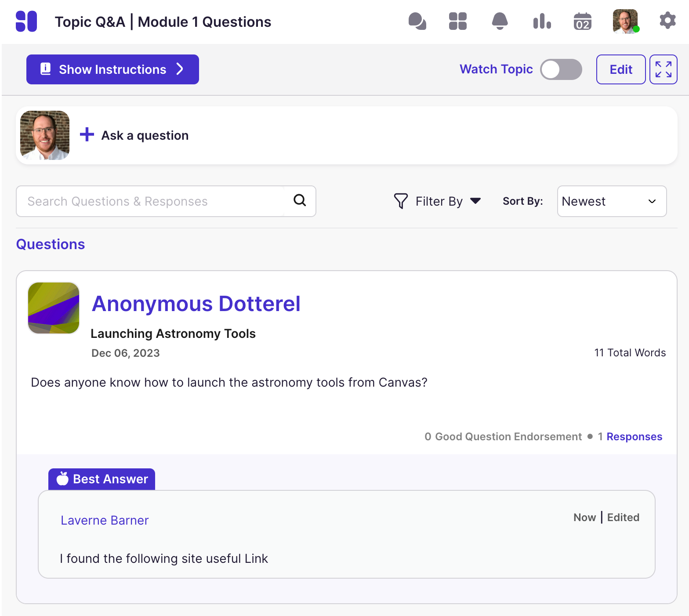Open the Sort By Newest dropdown
Image resolution: width=689 pixels, height=616 pixels.
(x=612, y=201)
